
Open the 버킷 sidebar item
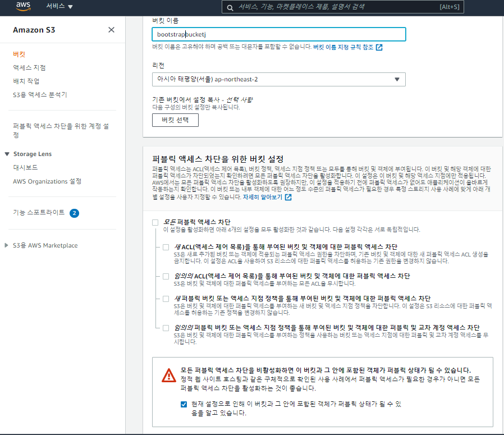point(19,54)
